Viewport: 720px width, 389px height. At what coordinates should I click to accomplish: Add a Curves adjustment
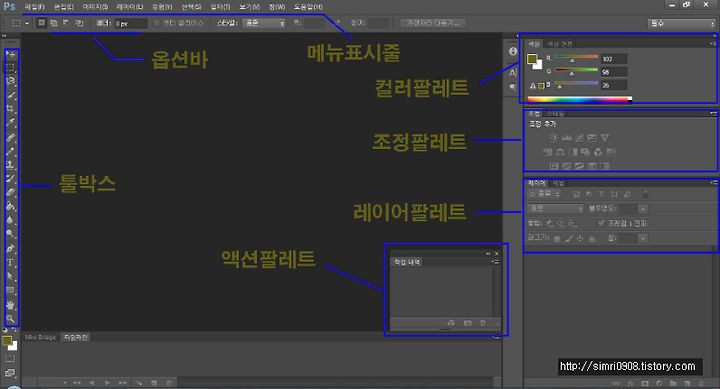tap(579, 137)
